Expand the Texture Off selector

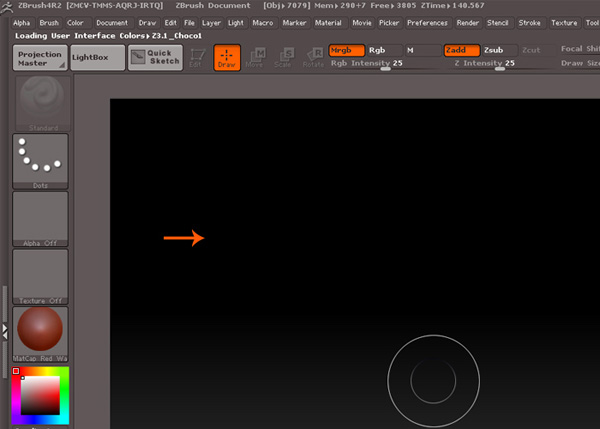coord(40,276)
